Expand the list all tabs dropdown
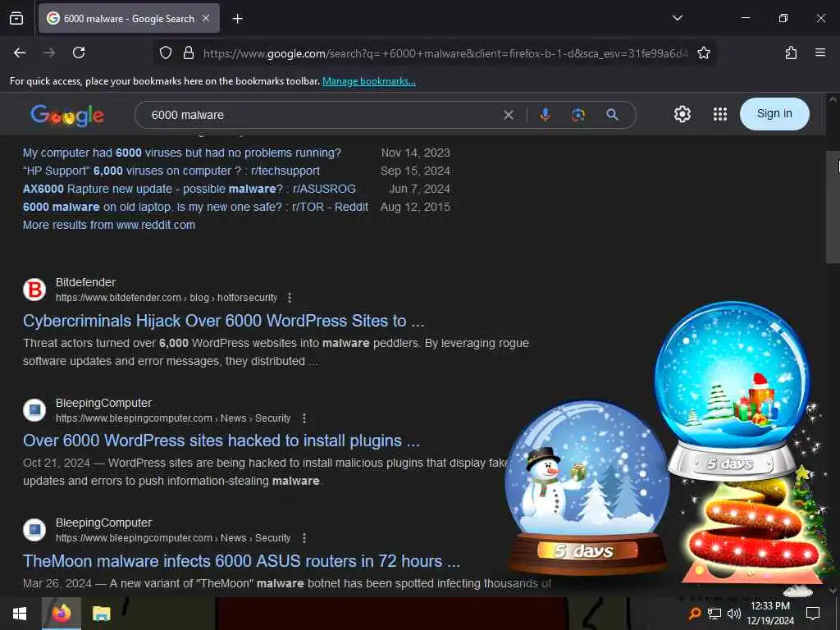Screen dimensions: 840x630 [x=677, y=18]
